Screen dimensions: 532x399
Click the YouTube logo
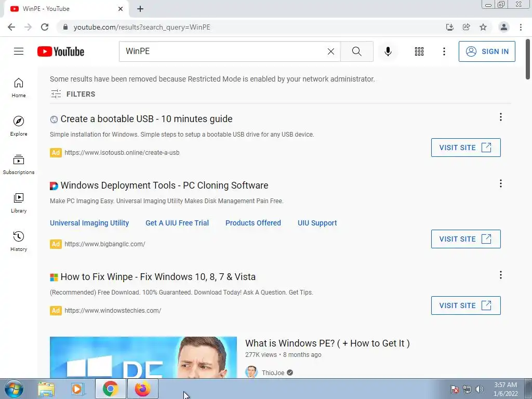tap(61, 51)
